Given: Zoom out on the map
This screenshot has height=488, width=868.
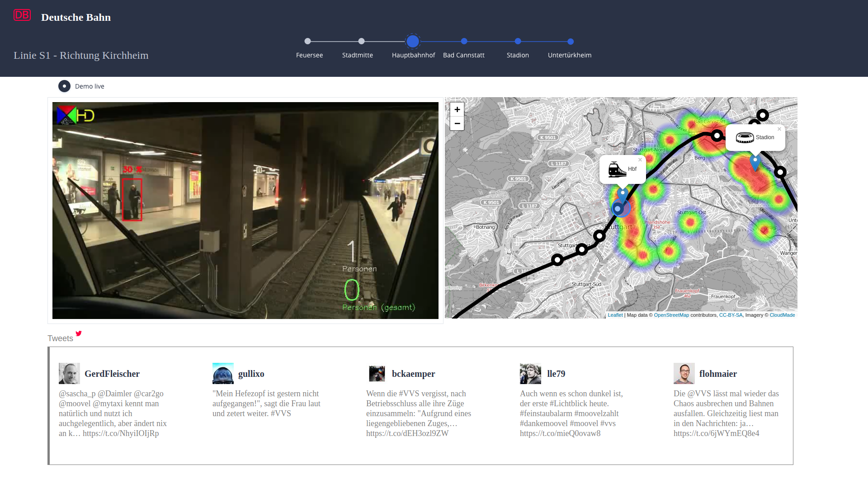Looking at the screenshot, I should click(x=457, y=123).
